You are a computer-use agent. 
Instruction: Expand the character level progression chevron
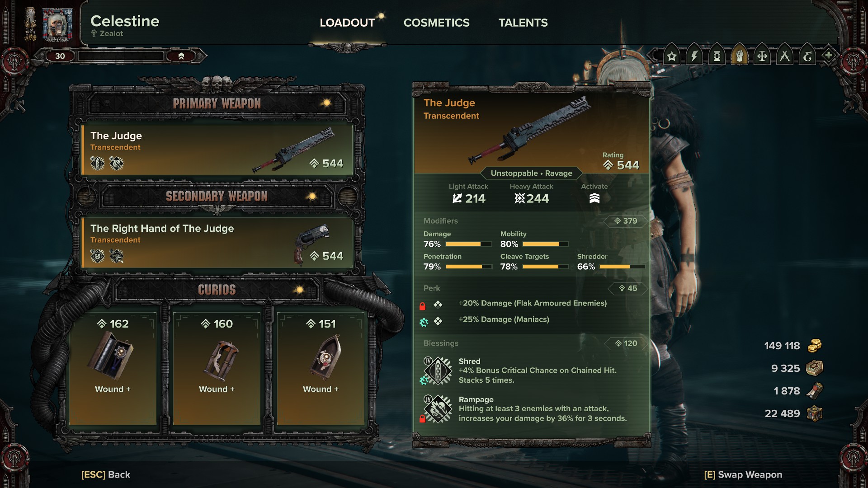point(181,56)
